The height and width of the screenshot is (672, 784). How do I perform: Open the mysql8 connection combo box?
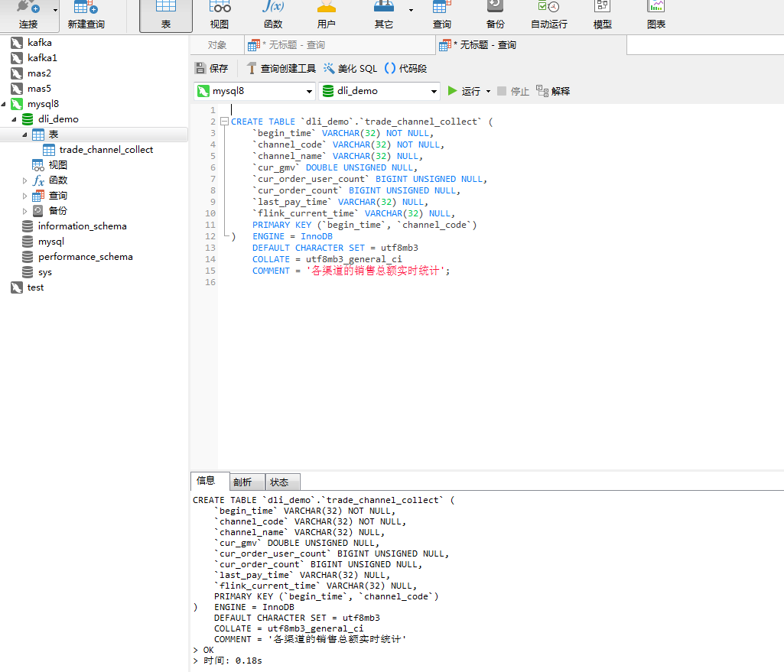[255, 91]
